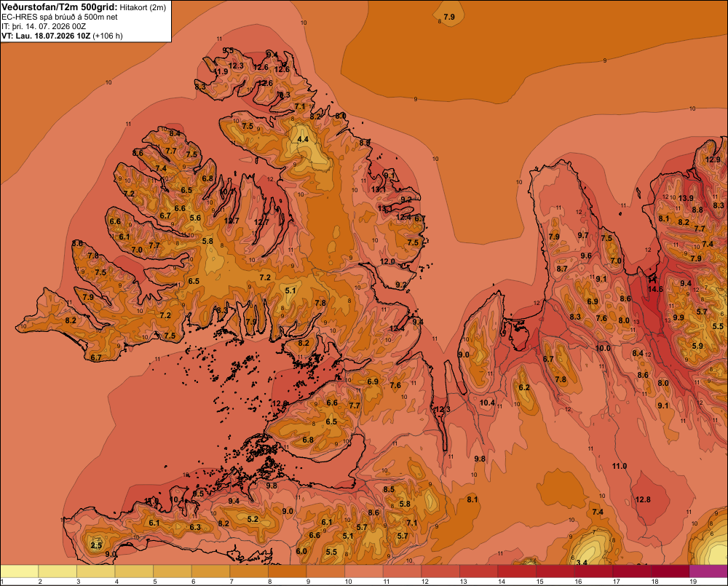Click the '9.9' temperature value
The image size is (728, 586).
click(678, 317)
